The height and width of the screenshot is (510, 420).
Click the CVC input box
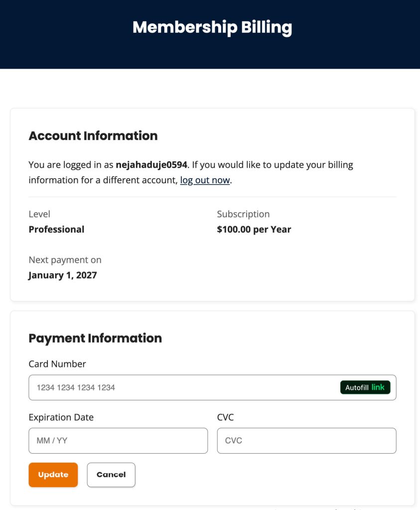point(306,440)
